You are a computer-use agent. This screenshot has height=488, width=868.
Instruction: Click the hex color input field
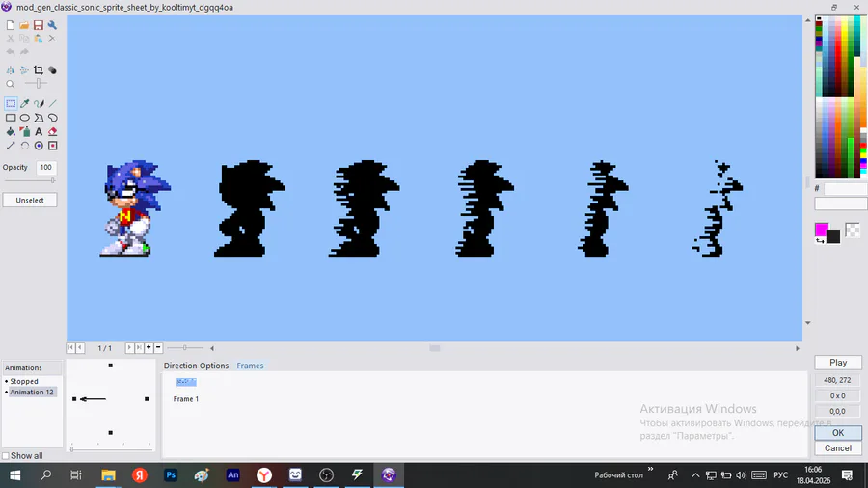(x=845, y=189)
